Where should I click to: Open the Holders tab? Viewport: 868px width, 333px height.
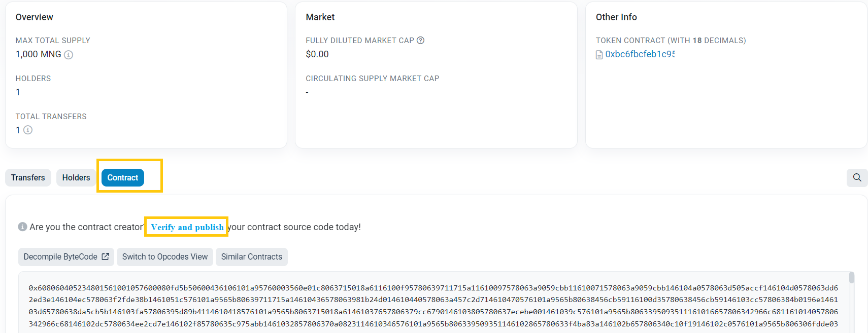[76, 177]
